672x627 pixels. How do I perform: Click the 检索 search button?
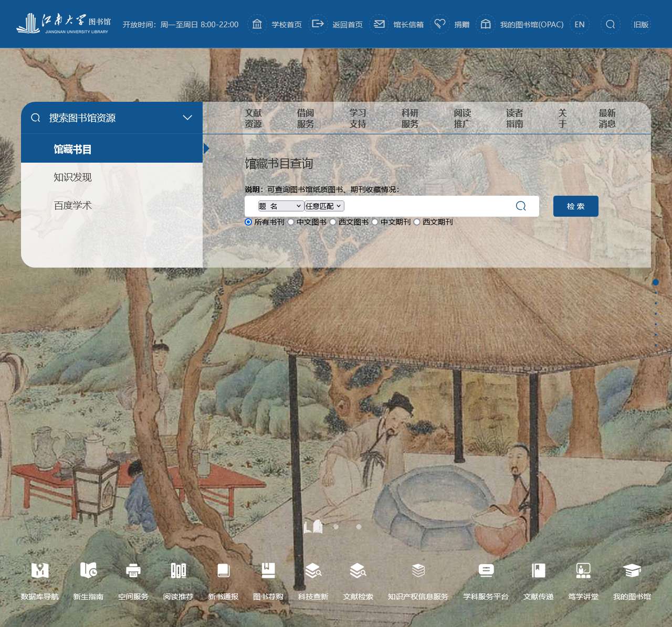click(576, 206)
